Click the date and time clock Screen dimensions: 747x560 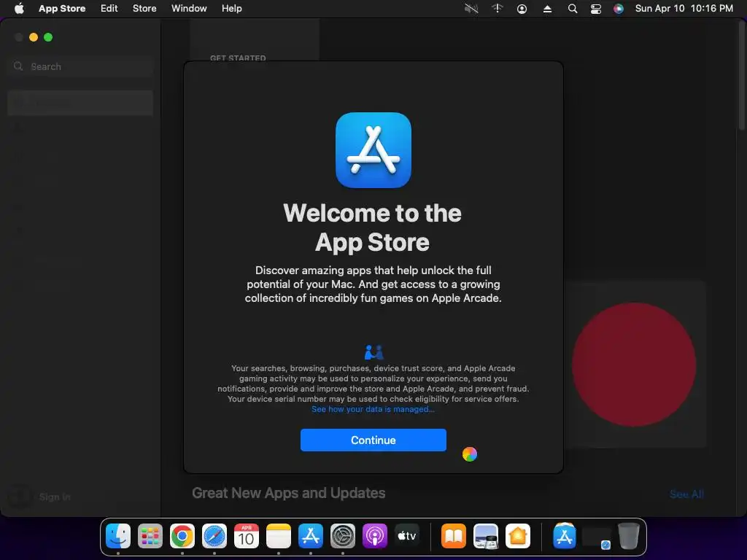coord(684,9)
